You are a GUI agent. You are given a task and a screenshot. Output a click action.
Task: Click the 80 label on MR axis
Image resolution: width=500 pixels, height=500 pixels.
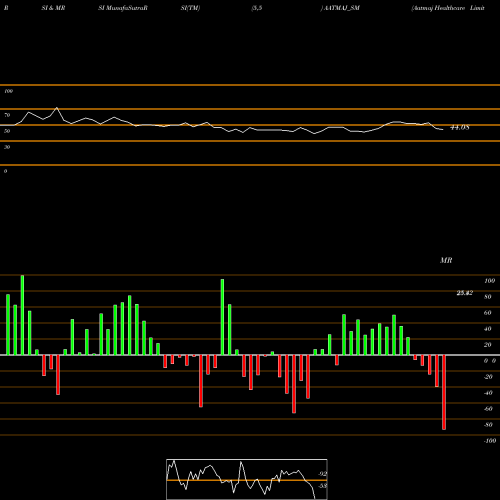click(488, 297)
